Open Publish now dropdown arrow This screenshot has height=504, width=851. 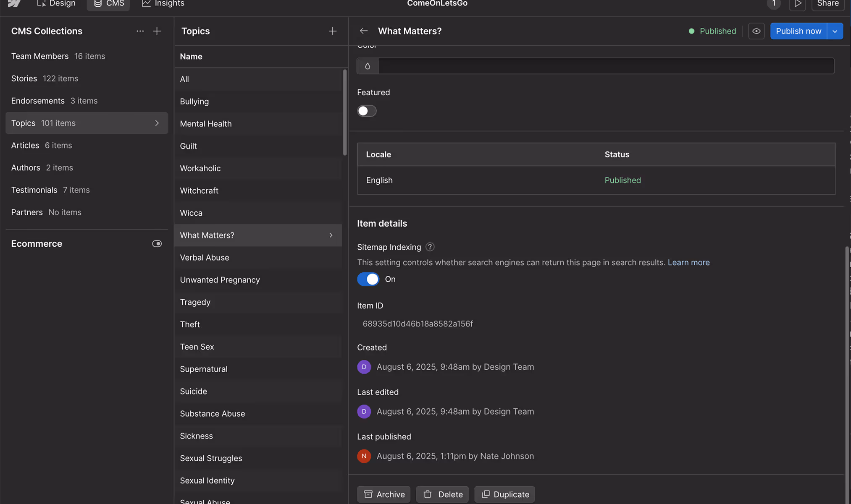(x=835, y=31)
